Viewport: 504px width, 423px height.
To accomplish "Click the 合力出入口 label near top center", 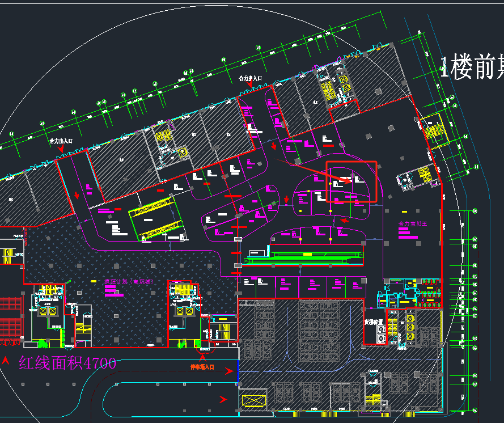I will [250, 78].
